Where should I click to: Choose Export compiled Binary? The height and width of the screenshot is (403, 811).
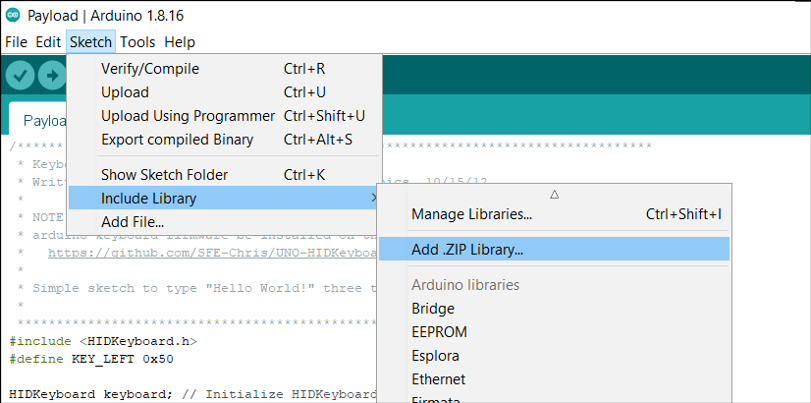click(x=224, y=140)
